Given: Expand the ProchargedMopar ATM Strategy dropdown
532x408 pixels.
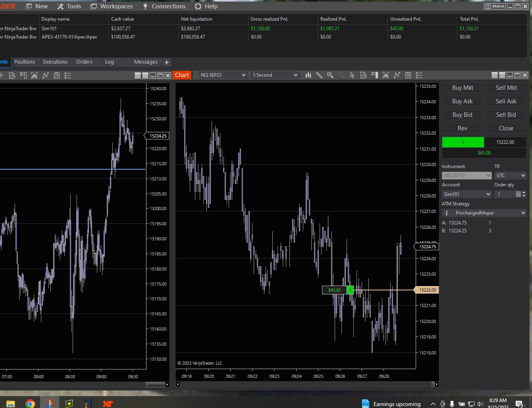Looking at the screenshot, I should tap(523, 213).
